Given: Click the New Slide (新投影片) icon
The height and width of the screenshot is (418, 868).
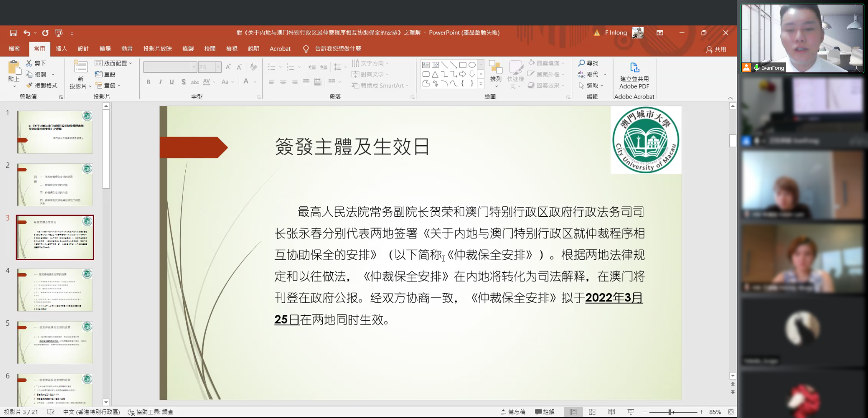Looking at the screenshot, I should (80, 66).
